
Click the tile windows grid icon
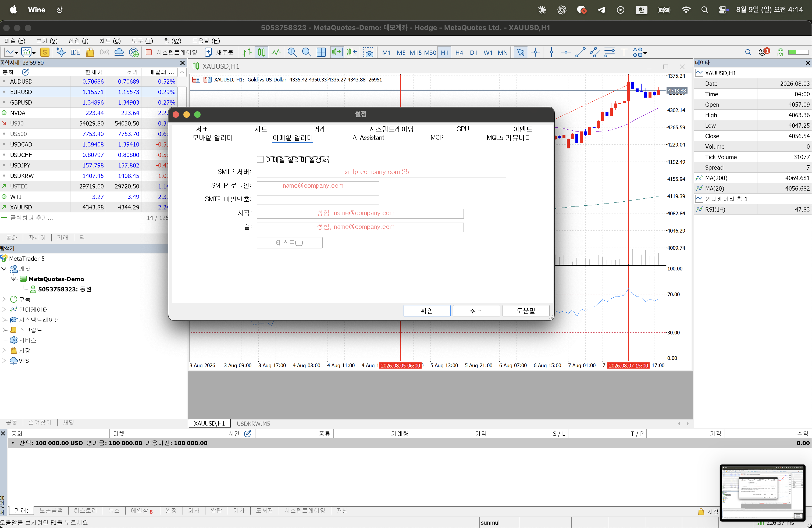(321, 52)
